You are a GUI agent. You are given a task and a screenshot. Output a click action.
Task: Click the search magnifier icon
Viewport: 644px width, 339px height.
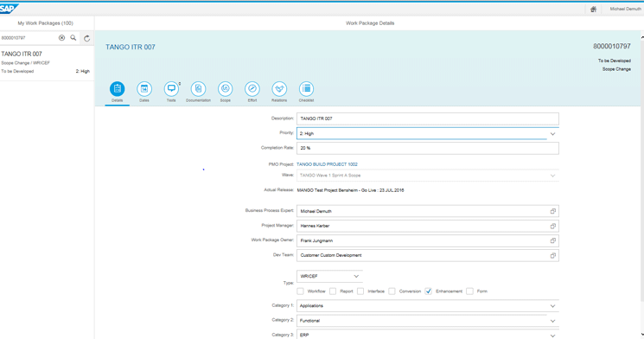pyautogui.click(x=73, y=38)
